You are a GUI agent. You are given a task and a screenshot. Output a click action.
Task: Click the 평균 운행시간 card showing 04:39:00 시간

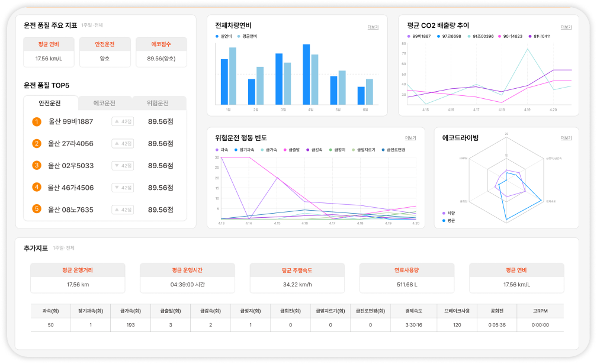click(x=187, y=278)
